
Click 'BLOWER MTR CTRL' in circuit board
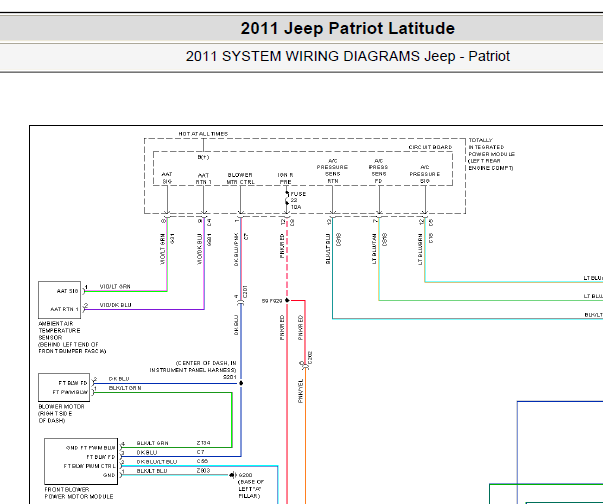(240, 178)
